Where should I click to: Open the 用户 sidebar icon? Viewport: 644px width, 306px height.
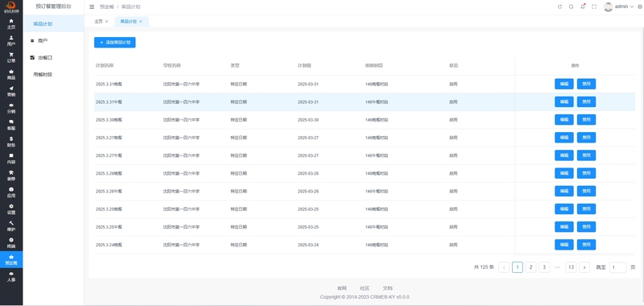click(x=11, y=40)
